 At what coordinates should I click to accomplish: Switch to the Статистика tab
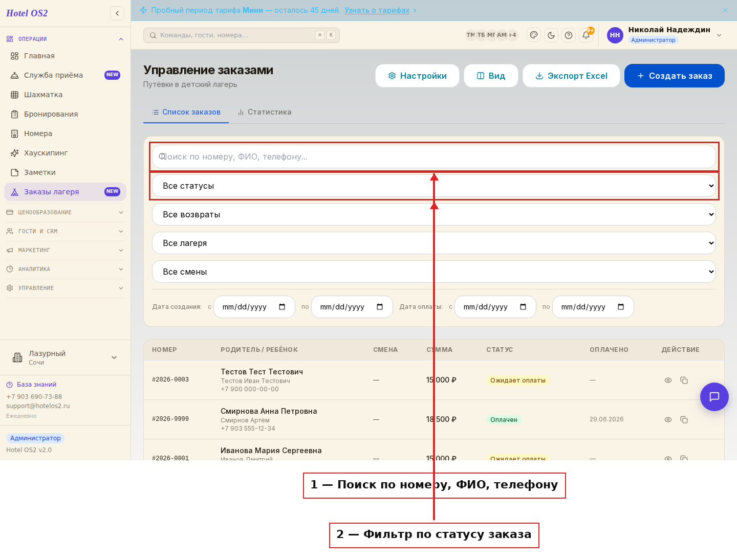point(265,112)
